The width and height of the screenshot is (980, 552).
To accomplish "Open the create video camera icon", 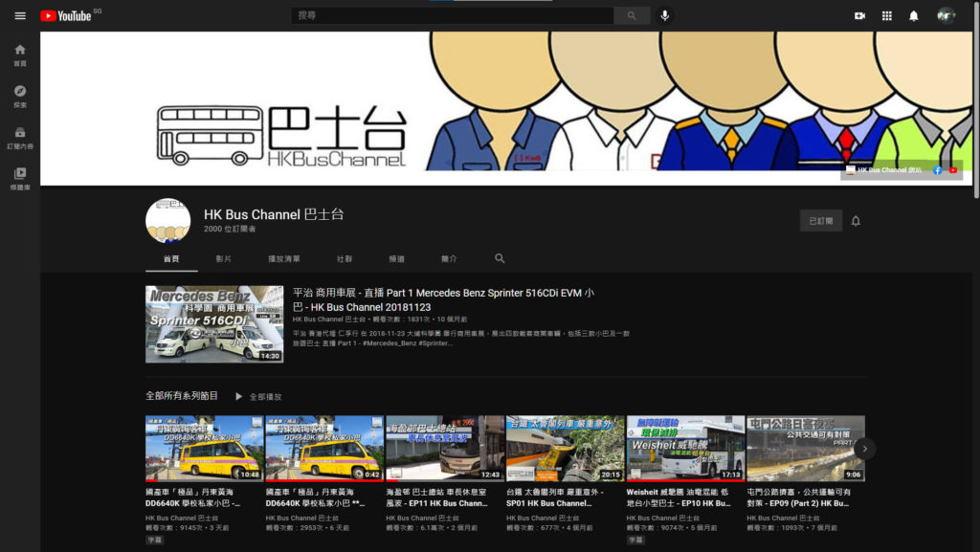I will point(860,15).
